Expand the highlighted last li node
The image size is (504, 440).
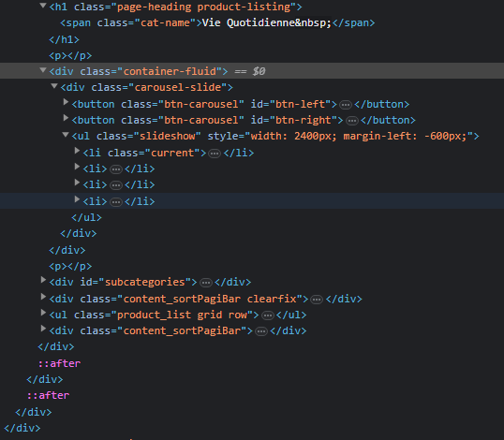click(x=77, y=199)
